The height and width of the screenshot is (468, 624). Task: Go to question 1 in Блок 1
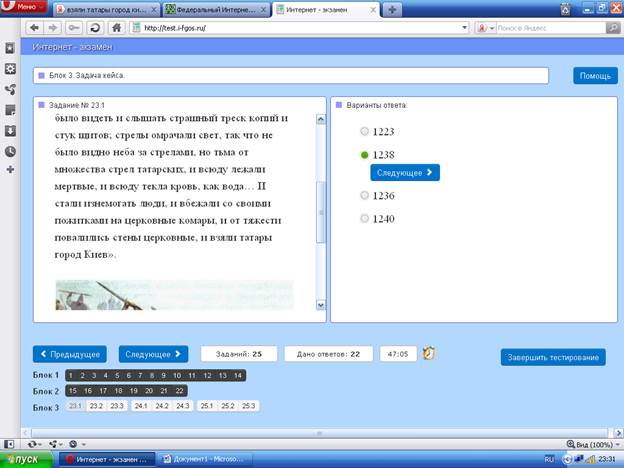pyautogui.click(x=71, y=375)
